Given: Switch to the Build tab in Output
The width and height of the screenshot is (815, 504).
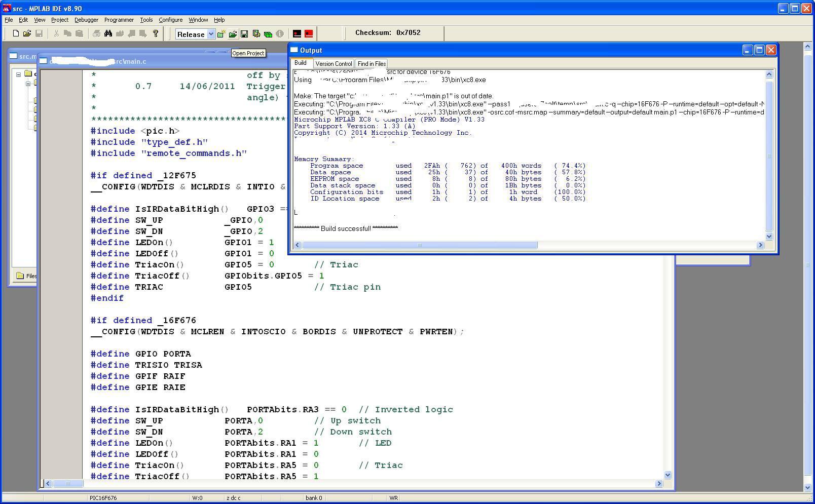Looking at the screenshot, I should 301,63.
